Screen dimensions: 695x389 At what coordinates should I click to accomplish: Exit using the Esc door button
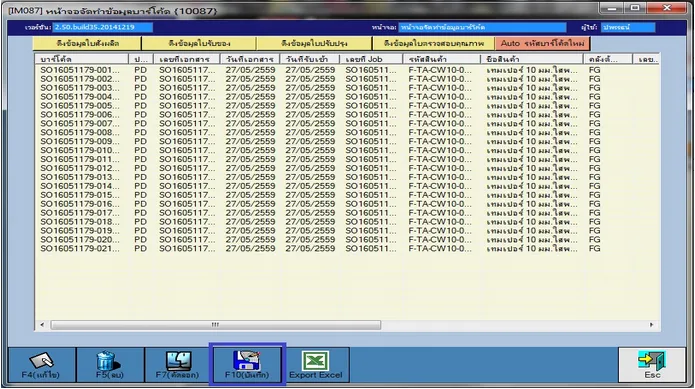point(652,365)
